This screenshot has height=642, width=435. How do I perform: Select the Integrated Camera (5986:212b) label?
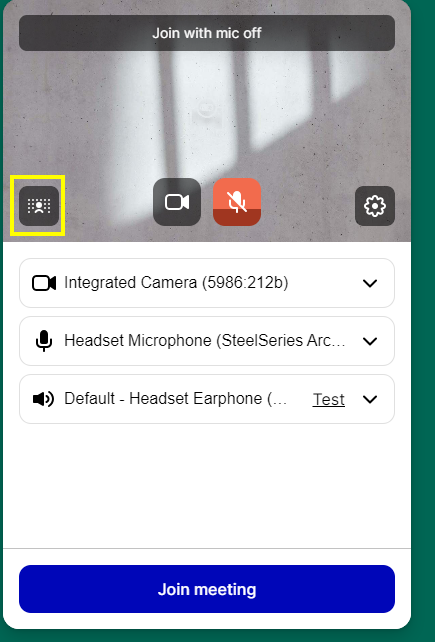176,283
